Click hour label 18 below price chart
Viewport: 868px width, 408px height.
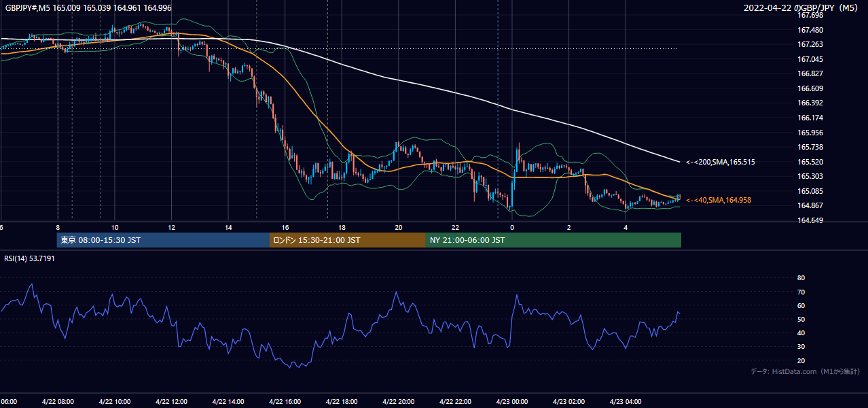342,227
